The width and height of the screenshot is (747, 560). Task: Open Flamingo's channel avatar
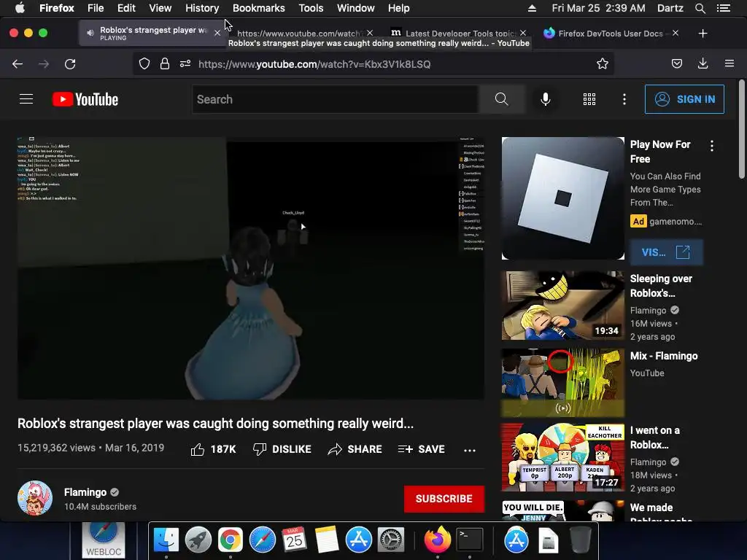click(x=35, y=498)
